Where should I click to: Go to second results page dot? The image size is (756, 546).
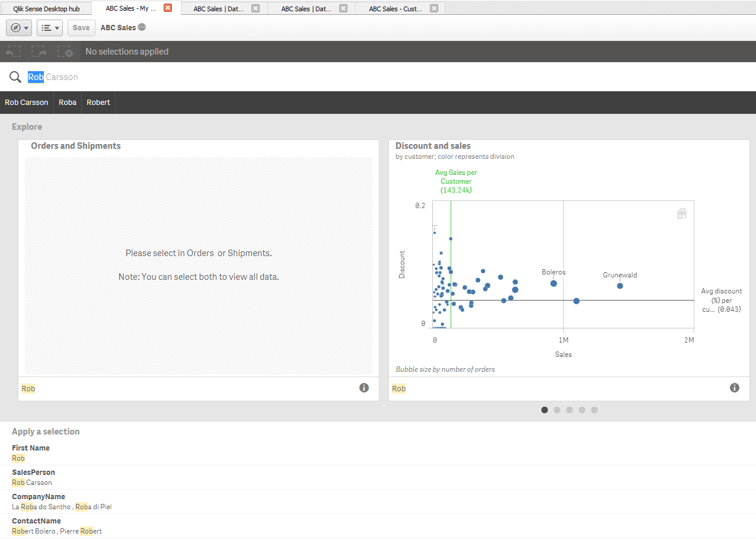point(557,410)
